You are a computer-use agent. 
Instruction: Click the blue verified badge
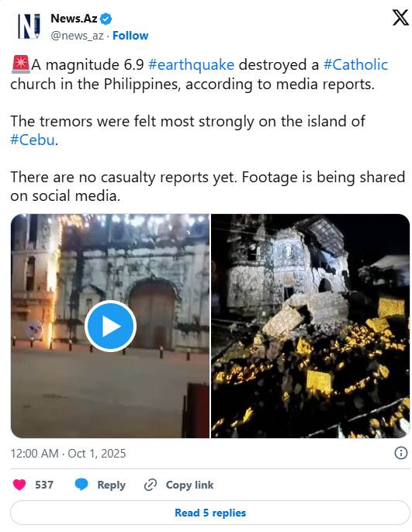(x=106, y=19)
